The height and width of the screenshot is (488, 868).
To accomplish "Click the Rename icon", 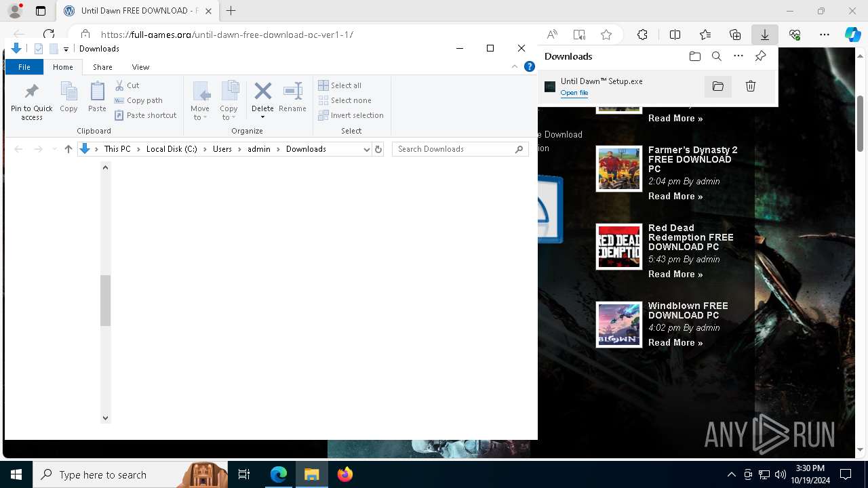I will tap(292, 96).
